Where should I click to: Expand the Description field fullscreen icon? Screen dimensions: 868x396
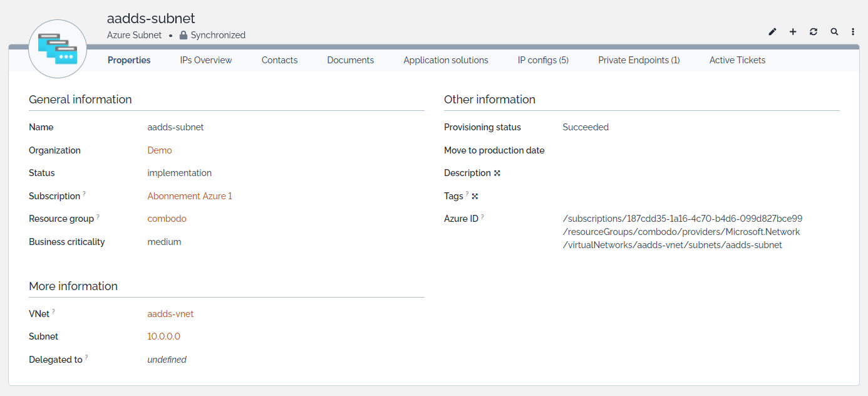(x=497, y=174)
